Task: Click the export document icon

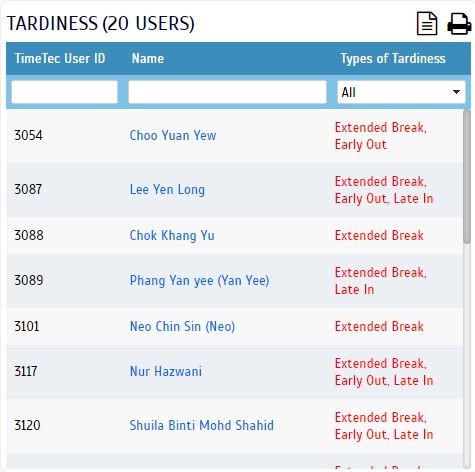Action: (427, 23)
